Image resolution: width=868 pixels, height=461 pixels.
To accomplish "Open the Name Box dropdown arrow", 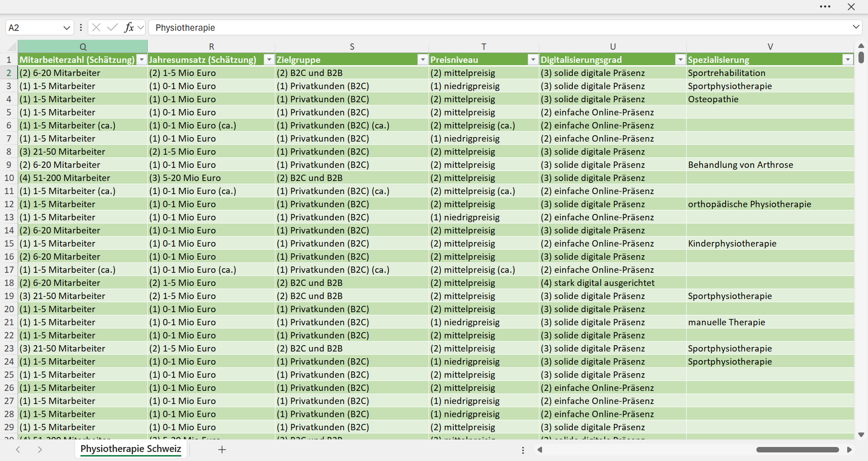I will point(67,28).
